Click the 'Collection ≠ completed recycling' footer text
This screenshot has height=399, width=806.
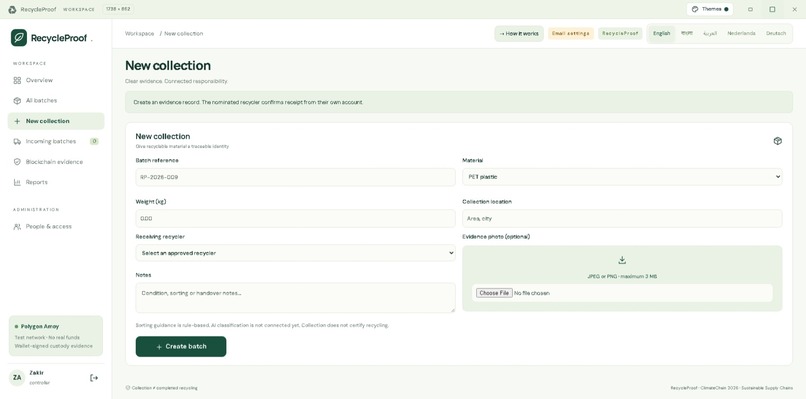pos(164,388)
